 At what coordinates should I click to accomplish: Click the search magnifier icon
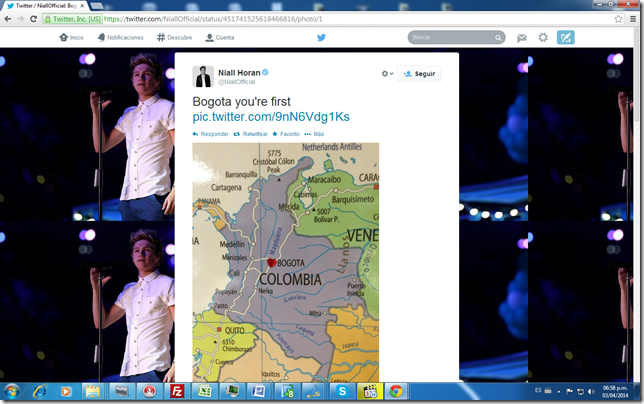click(x=498, y=38)
